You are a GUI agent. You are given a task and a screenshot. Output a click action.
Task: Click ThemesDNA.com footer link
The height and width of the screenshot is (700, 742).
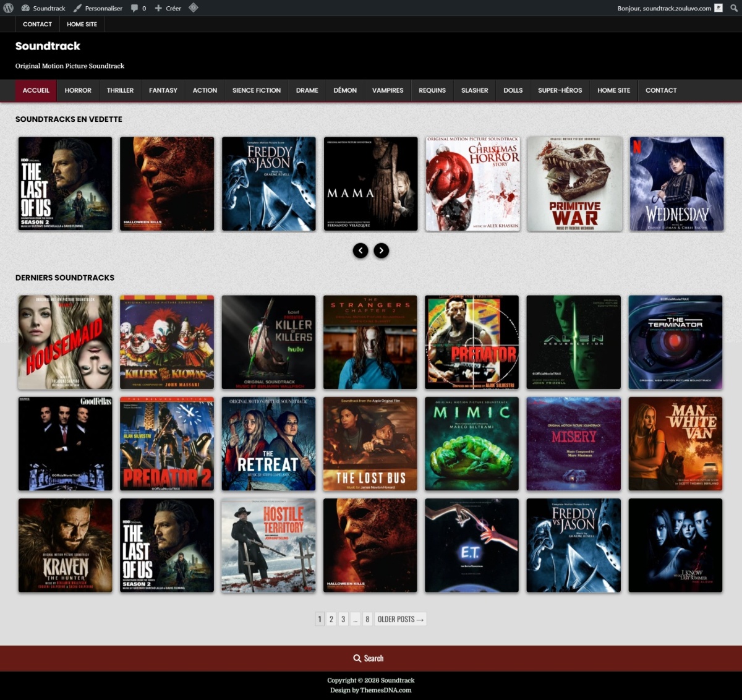tap(386, 690)
